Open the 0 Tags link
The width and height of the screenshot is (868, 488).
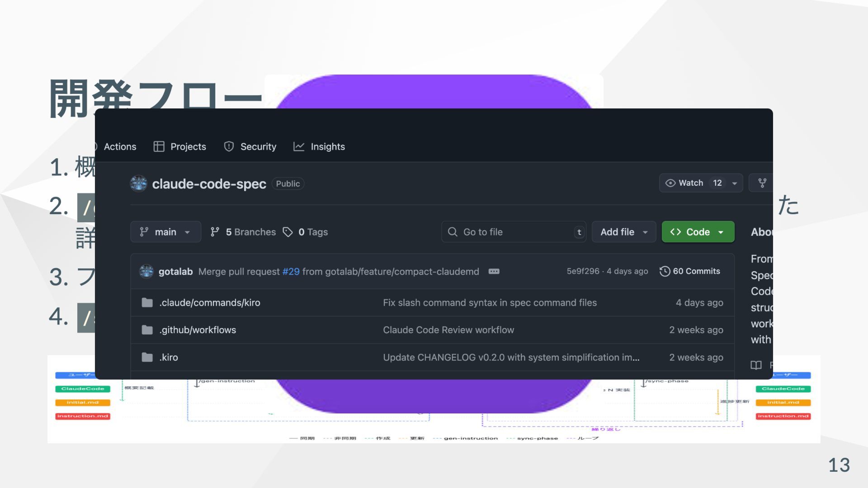[313, 232]
